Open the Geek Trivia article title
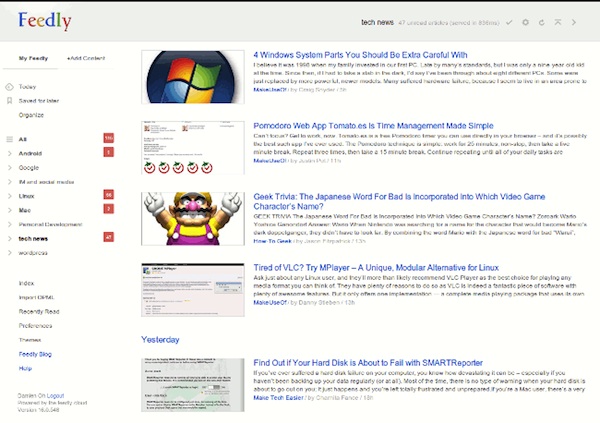Viewport: 600px width, 423px height. coord(399,201)
